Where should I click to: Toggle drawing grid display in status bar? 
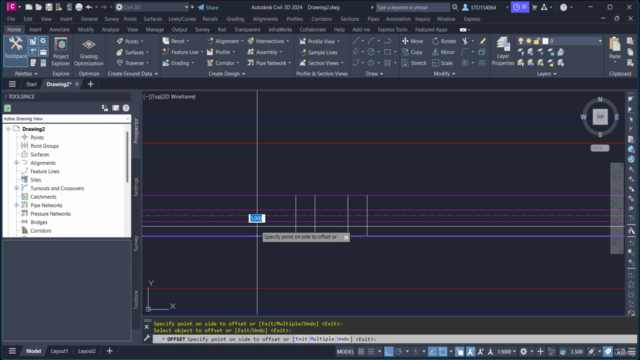[361, 351]
